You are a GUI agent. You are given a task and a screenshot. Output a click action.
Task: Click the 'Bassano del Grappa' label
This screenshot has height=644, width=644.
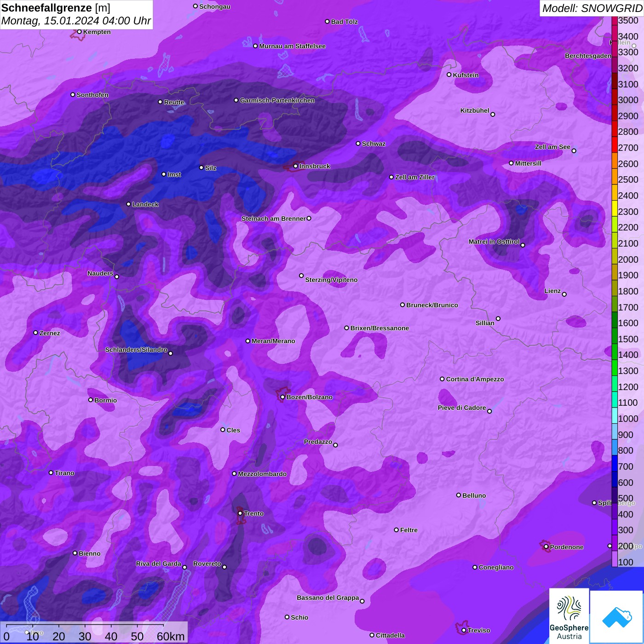click(328, 598)
